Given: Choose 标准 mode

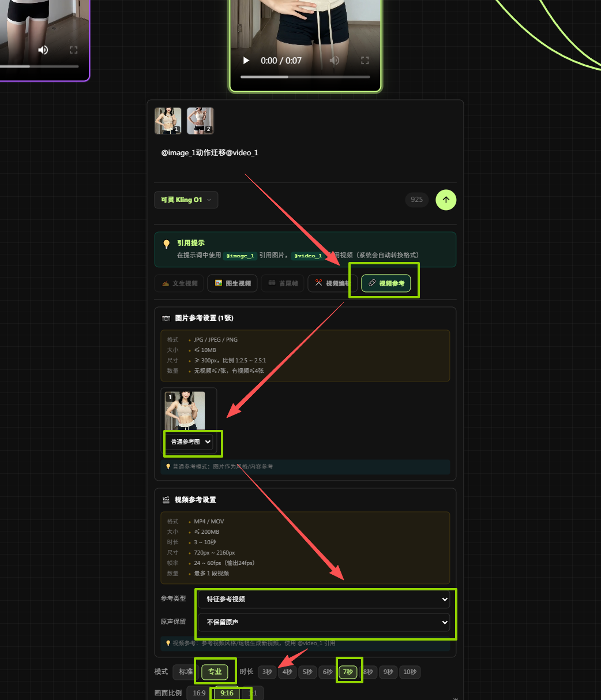Looking at the screenshot, I should (x=185, y=672).
